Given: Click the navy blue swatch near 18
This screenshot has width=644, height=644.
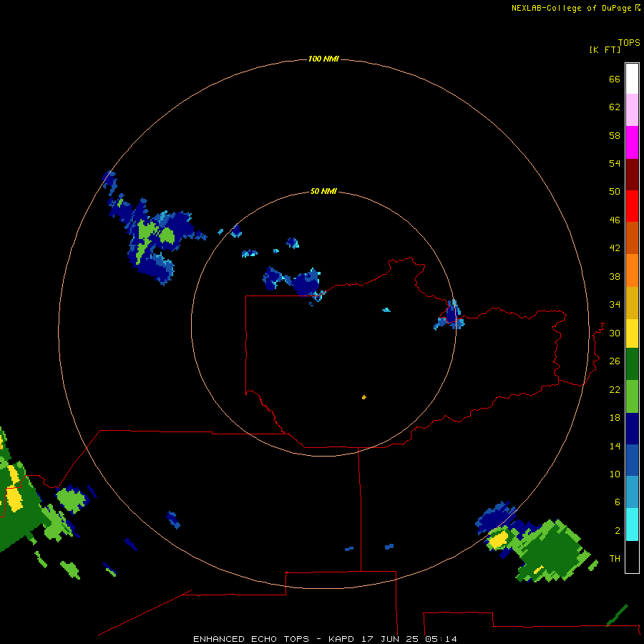Looking at the screenshot, I should (x=632, y=429).
